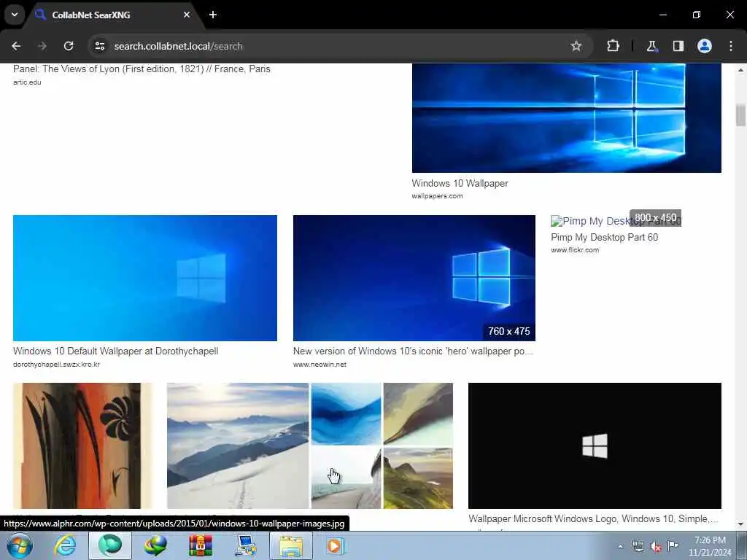Open the media player taskbar icon
The height and width of the screenshot is (560, 747).
[x=336, y=545]
